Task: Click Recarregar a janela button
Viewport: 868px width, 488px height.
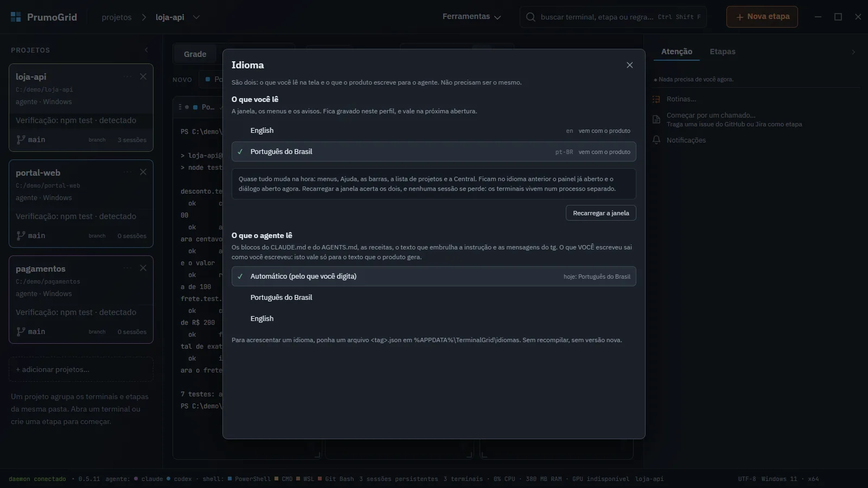Action: click(x=601, y=213)
